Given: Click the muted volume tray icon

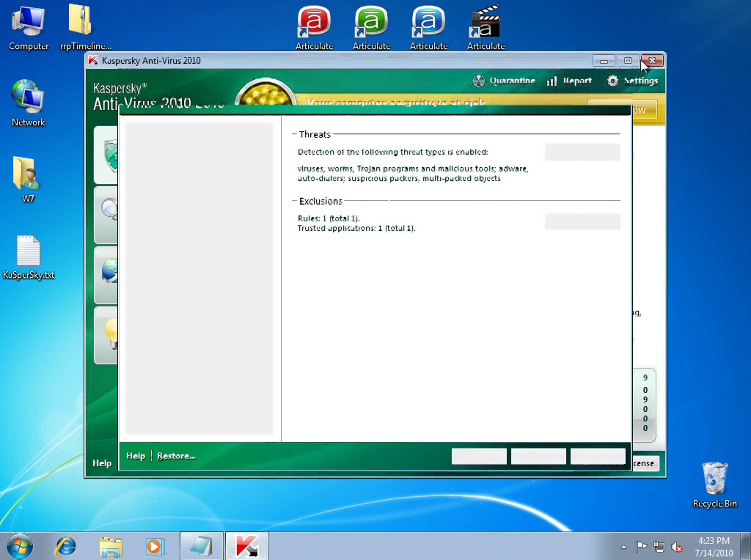Looking at the screenshot, I should [x=677, y=547].
